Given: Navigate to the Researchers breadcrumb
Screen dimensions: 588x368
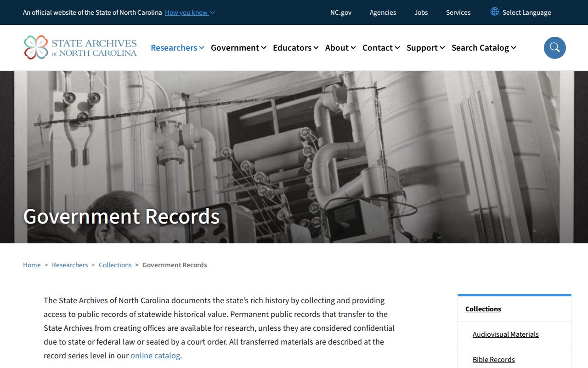Looking at the screenshot, I should [70, 265].
